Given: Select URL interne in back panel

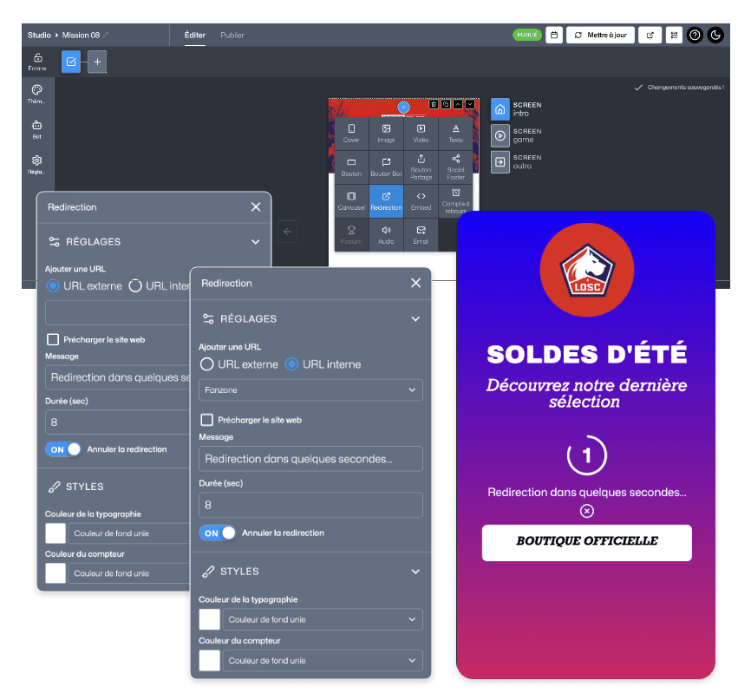Looking at the screenshot, I should coord(135,286).
